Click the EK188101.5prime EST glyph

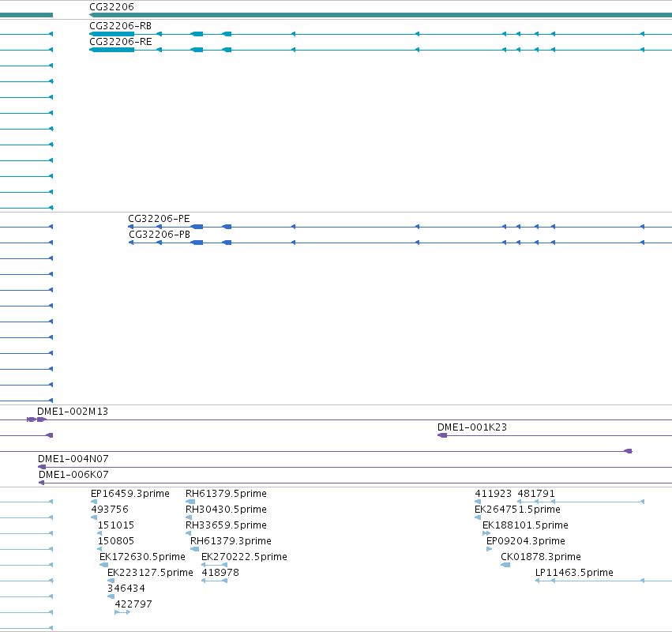point(486,533)
